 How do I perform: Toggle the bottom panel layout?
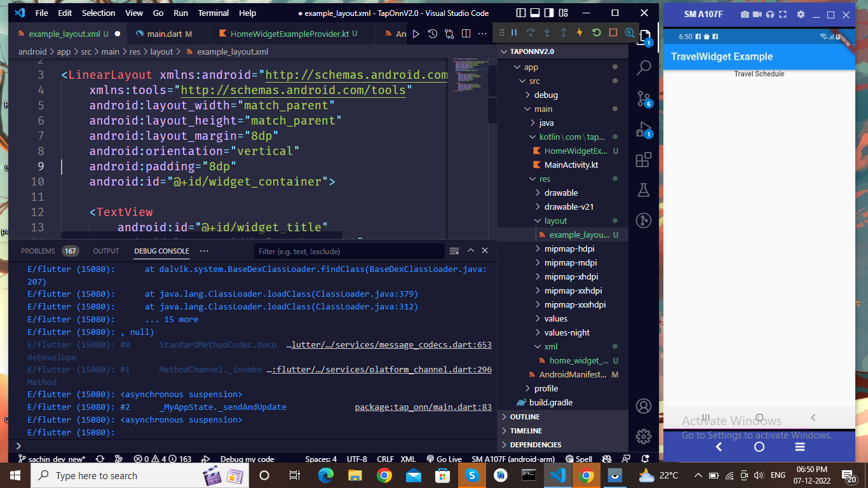535,13
